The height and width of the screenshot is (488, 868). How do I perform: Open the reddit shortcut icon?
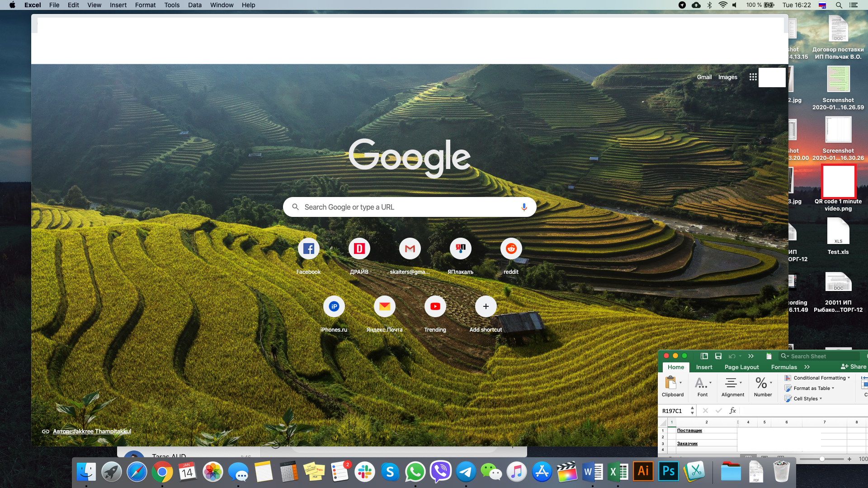coord(511,249)
